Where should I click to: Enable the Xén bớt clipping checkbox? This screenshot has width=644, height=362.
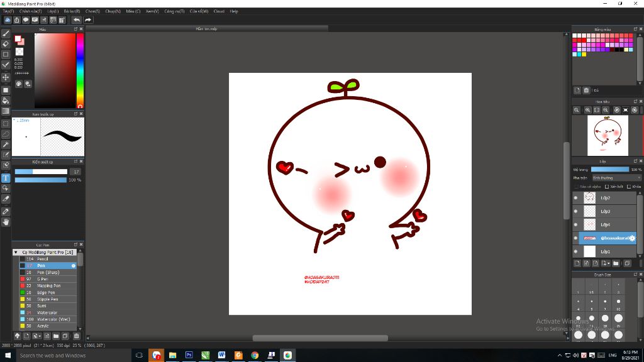pos(607,187)
